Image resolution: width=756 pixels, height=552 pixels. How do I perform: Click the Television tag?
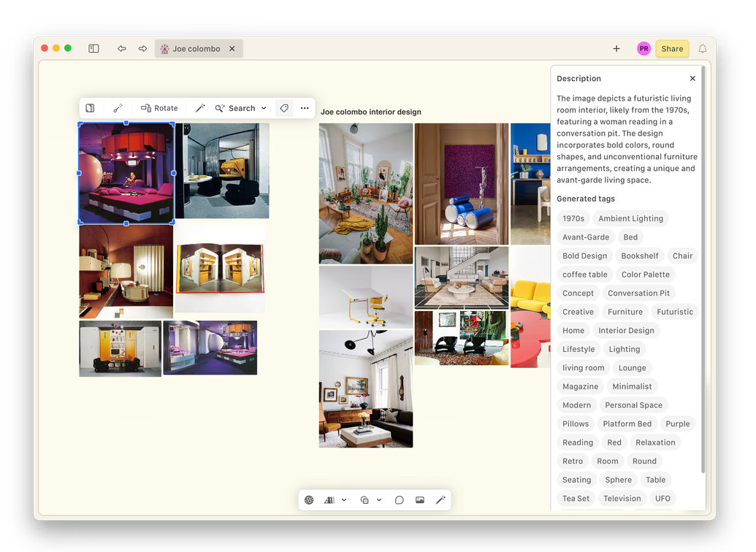coord(622,499)
